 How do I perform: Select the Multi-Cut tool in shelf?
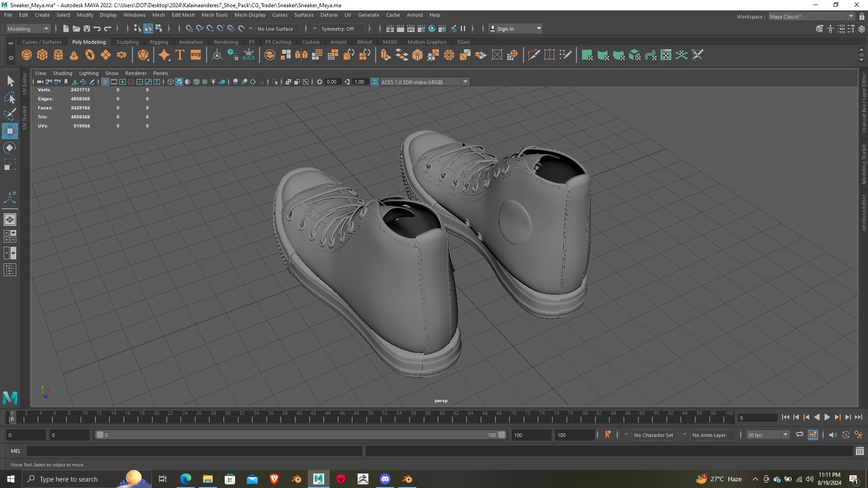coord(533,55)
